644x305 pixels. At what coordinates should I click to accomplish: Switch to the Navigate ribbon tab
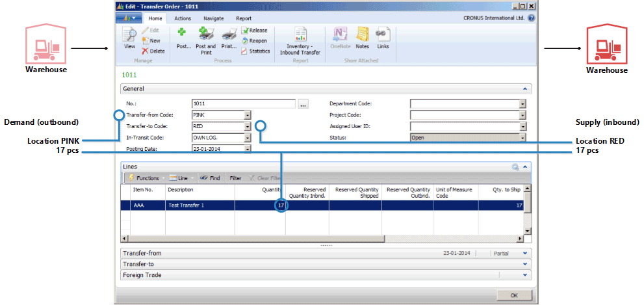tap(213, 19)
